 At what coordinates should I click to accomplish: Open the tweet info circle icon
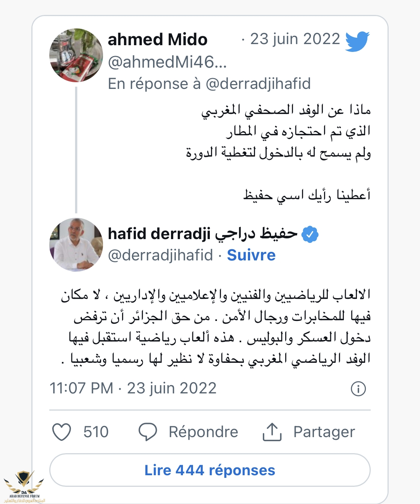[358, 389]
